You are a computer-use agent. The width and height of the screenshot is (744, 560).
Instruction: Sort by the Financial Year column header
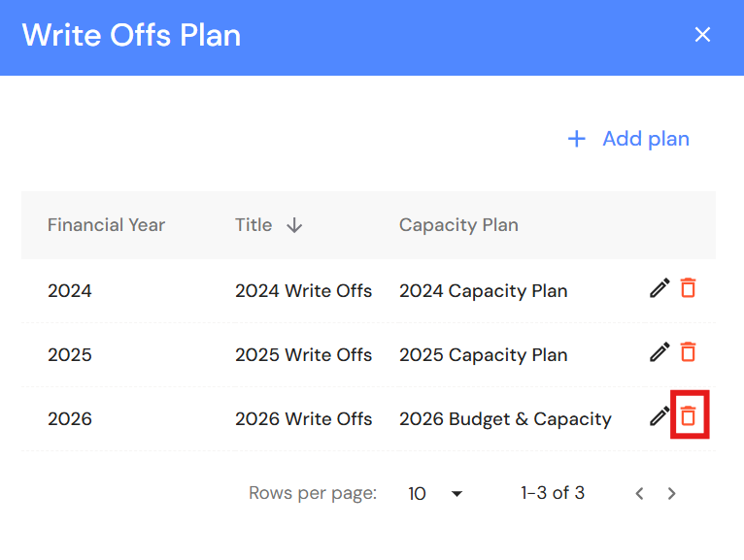click(x=106, y=225)
